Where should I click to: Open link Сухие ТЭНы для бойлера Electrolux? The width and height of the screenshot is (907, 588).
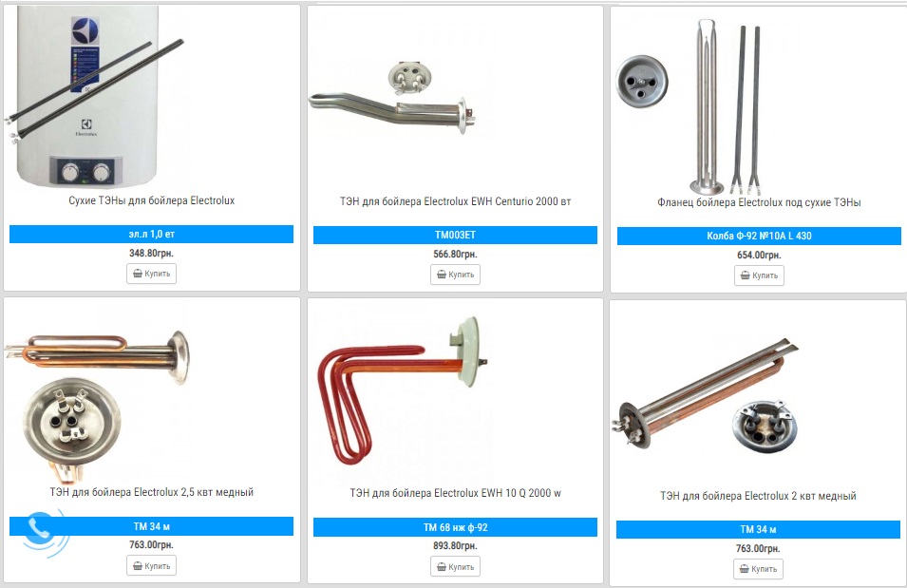click(152, 200)
